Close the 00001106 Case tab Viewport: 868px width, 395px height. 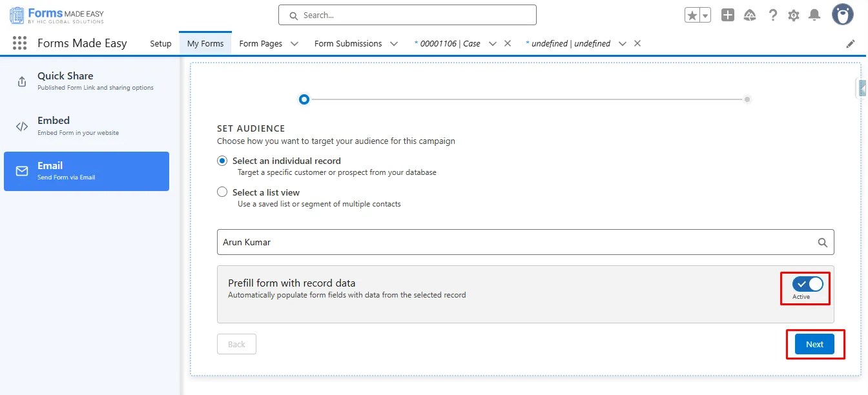(x=508, y=44)
